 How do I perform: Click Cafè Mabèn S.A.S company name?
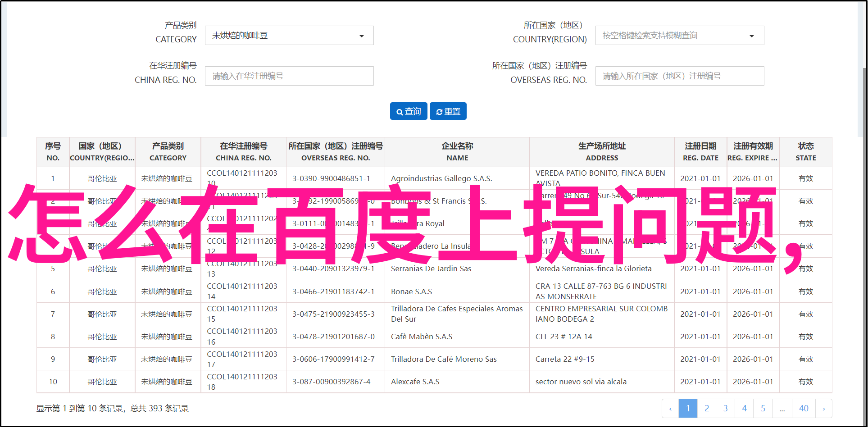tap(422, 337)
